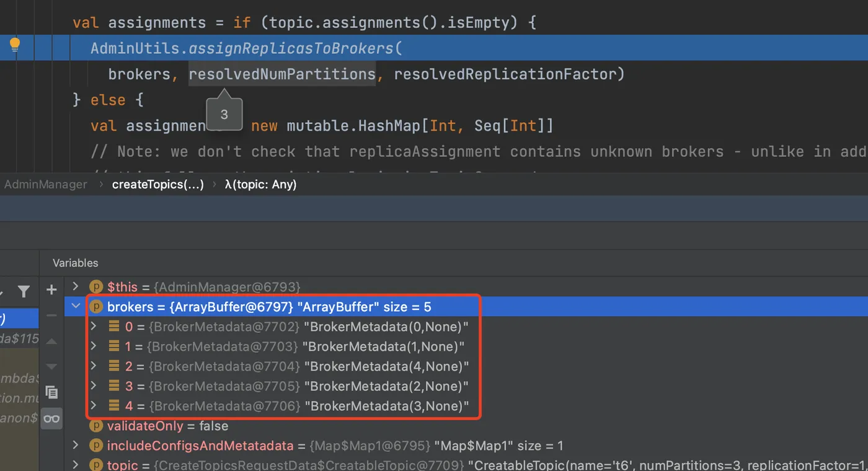Select the BrokerMetadata(0,None) value
This screenshot has height=471, width=868.
pyautogui.click(x=386, y=327)
